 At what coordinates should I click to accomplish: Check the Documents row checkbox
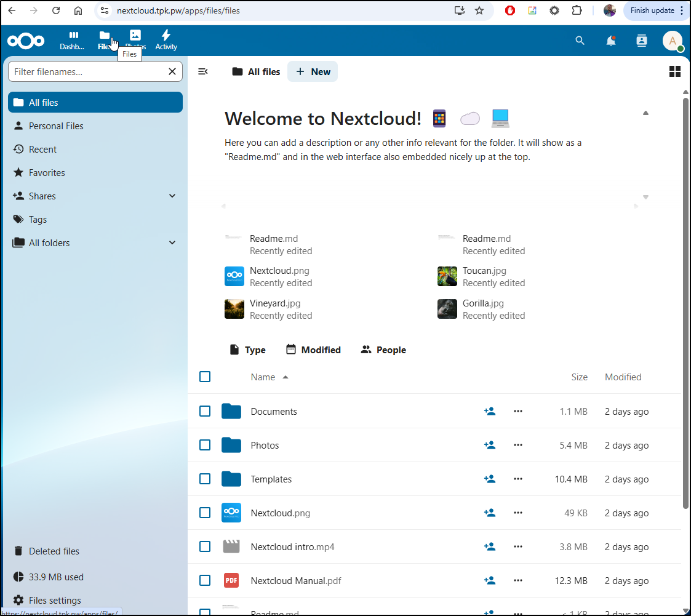205,411
